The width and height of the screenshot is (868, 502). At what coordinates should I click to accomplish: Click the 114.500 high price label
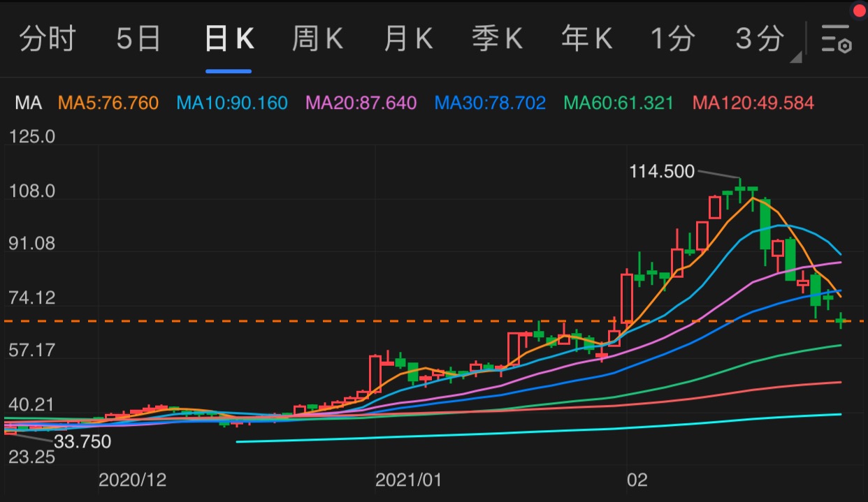click(x=662, y=170)
